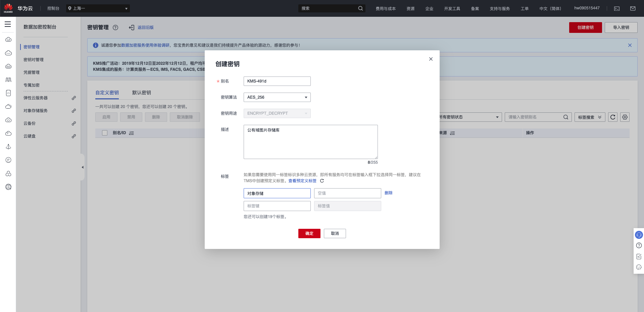Click the headset customer service icon

pyautogui.click(x=639, y=235)
